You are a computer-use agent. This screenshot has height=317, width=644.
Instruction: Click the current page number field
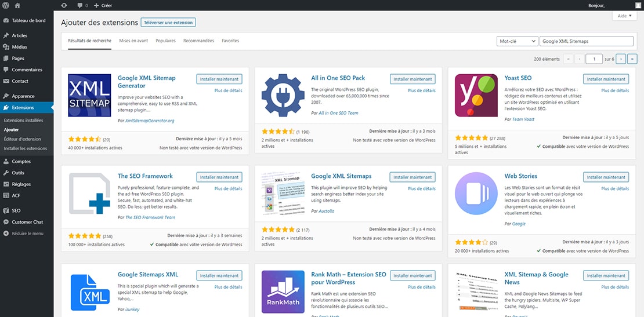coord(594,59)
